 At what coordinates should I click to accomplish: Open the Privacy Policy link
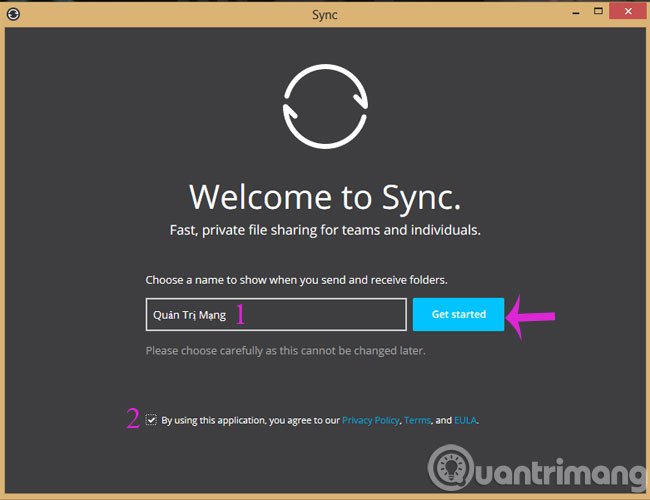point(371,420)
